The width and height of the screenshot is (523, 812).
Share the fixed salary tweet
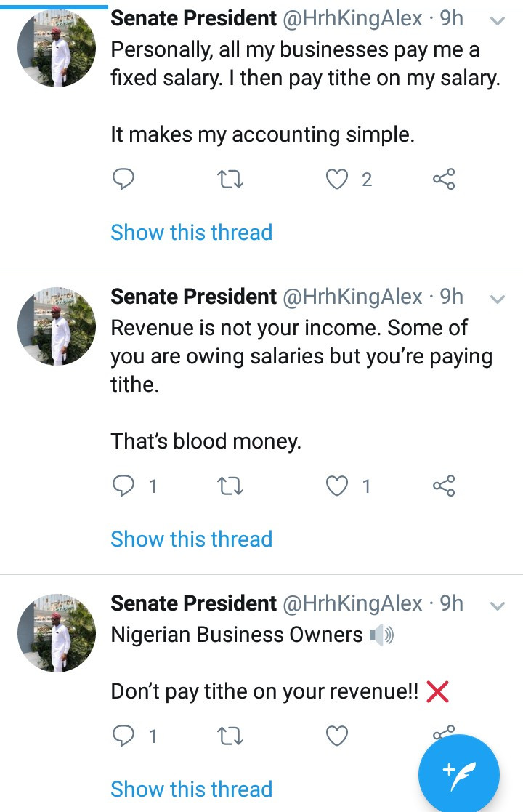(443, 179)
